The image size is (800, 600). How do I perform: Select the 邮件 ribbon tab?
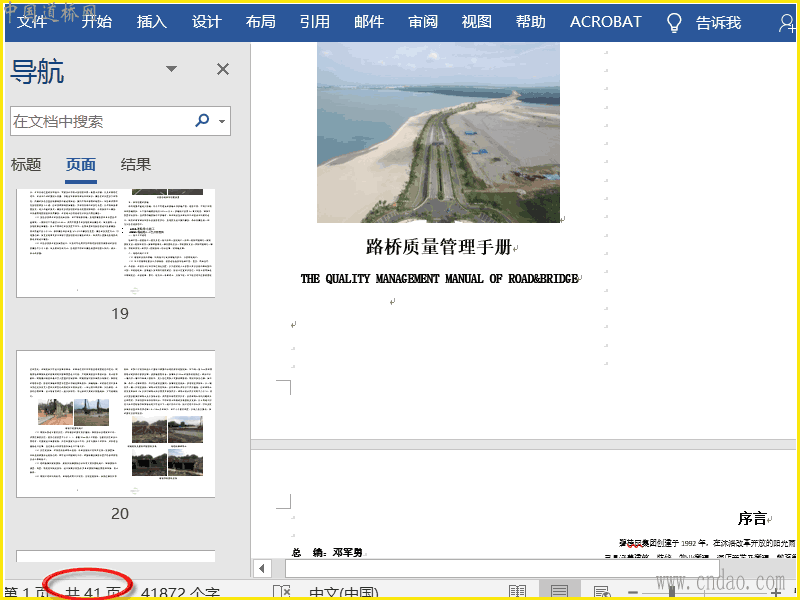369,22
